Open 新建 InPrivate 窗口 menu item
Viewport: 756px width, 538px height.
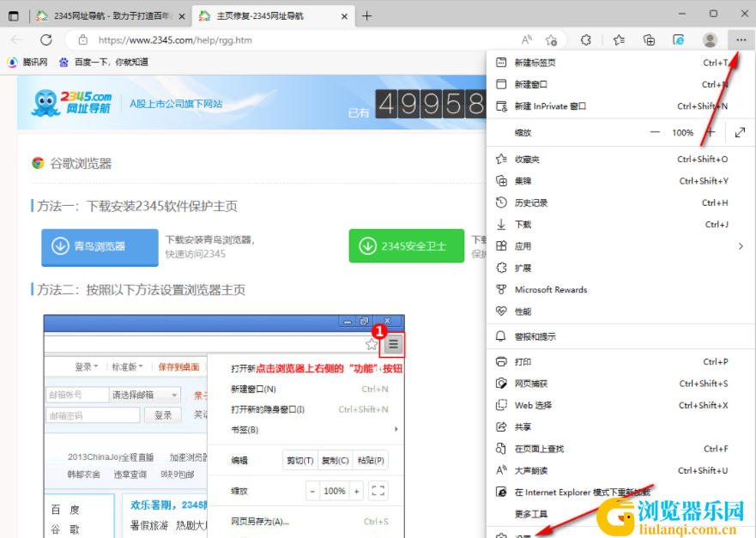click(620, 106)
